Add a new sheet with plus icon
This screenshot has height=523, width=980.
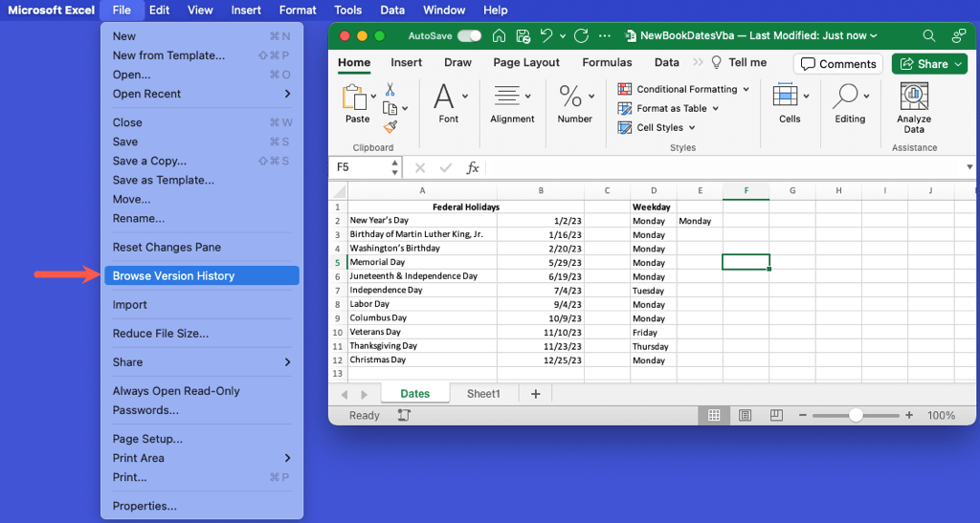coord(535,394)
